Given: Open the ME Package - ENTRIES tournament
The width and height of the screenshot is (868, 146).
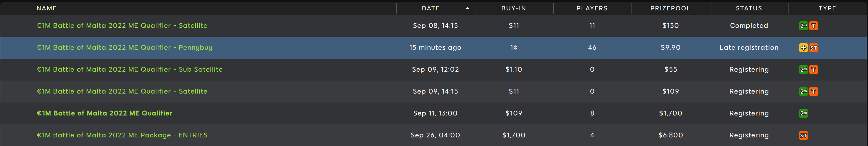Looking at the screenshot, I should 122,135.
